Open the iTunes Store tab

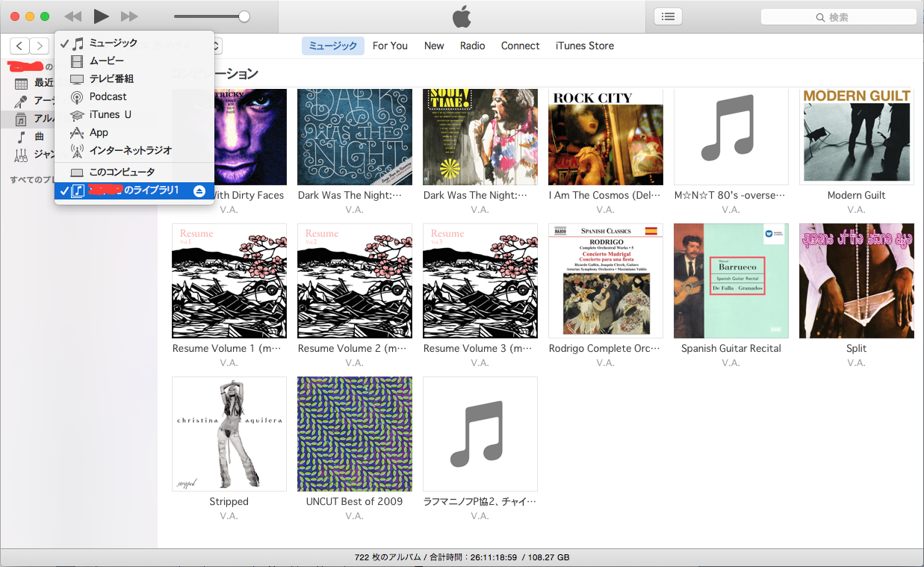[x=584, y=46]
